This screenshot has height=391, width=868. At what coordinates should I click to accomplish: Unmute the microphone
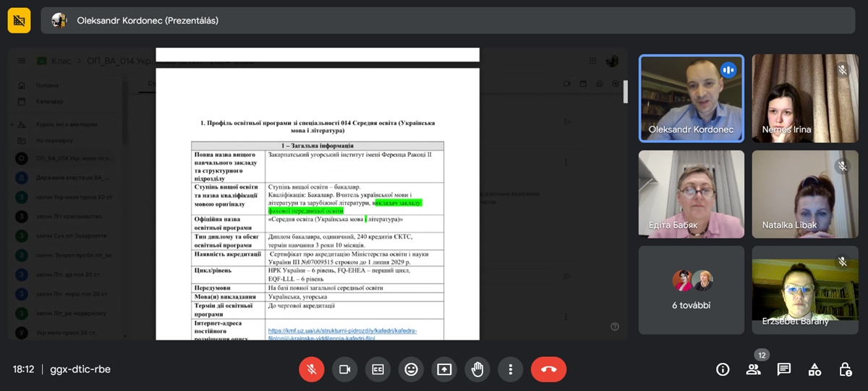point(311,369)
